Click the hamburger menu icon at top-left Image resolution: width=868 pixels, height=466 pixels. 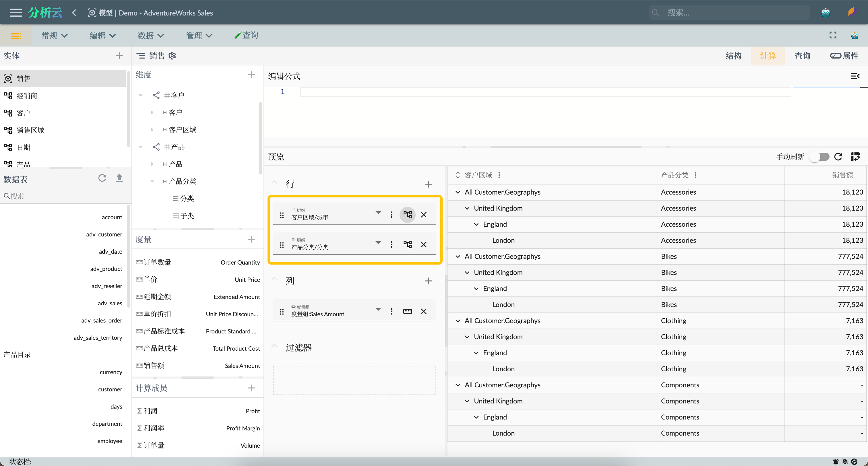coord(15,13)
